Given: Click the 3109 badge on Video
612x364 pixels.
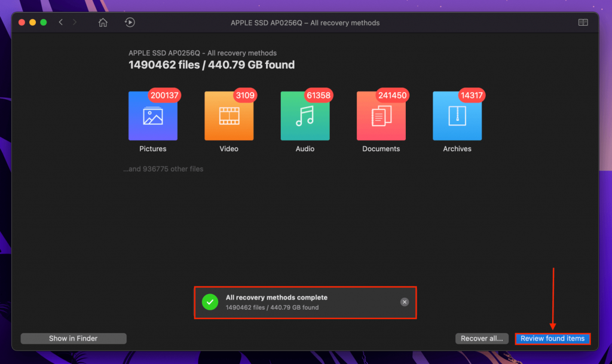Looking at the screenshot, I should pyautogui.click(x=245, y=95).
